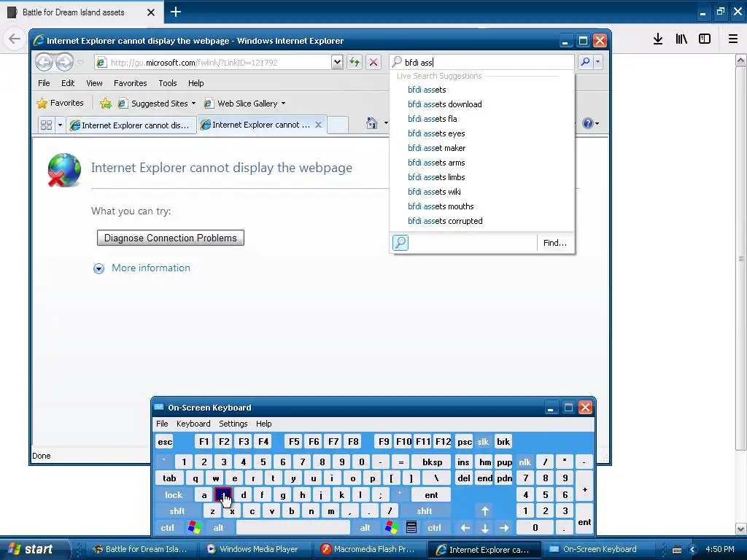Toggle the lock (caps lock) key

(x=174, y=495)
